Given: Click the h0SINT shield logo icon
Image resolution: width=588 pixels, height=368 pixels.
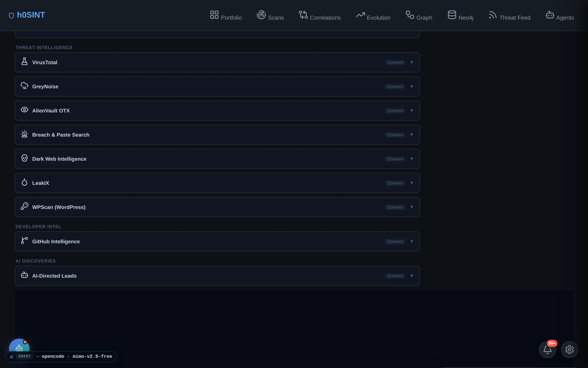Looking at the screenshot, I should [11, 16].
